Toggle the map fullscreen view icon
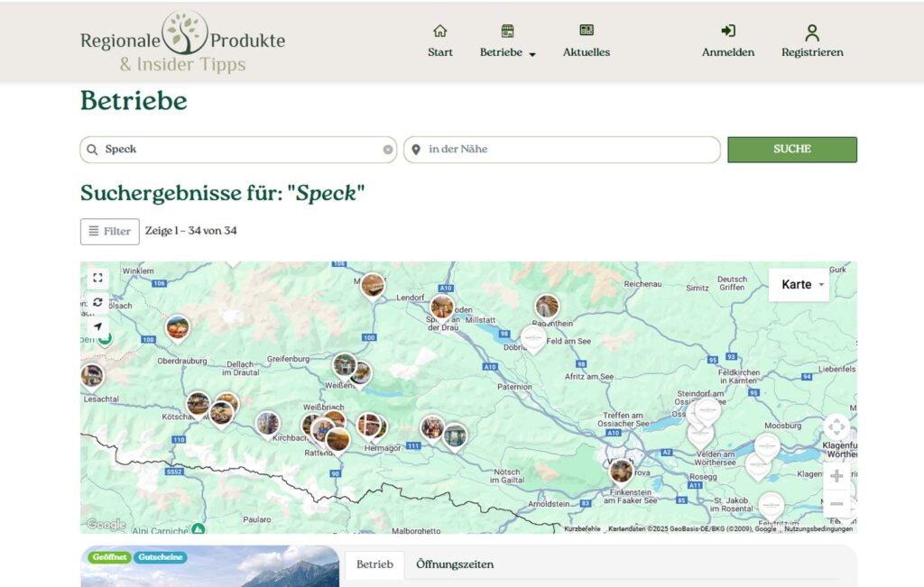 pyautogui.click(x=97, y=278)
